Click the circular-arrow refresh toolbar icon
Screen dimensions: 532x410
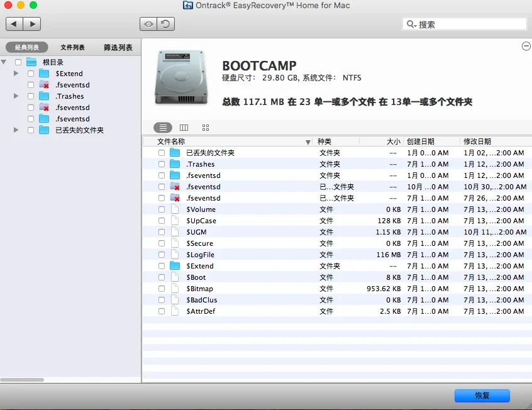coord(166,24)
